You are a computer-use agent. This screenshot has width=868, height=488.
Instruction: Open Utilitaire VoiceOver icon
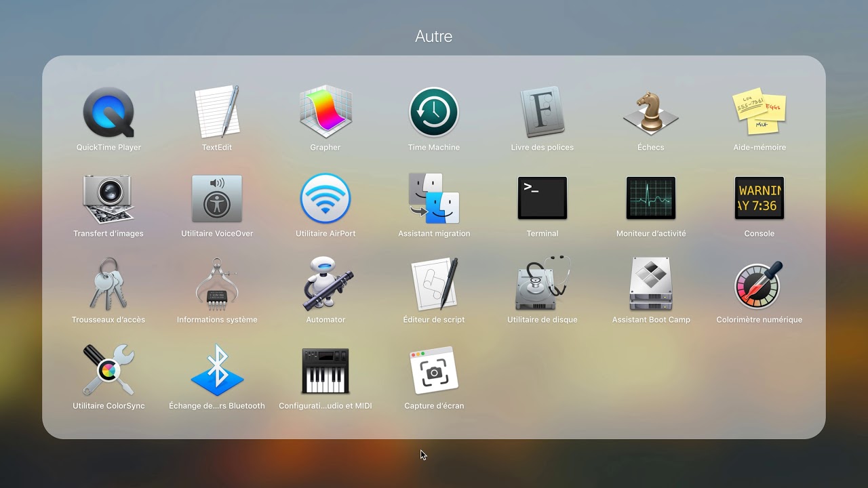[217, 198]
